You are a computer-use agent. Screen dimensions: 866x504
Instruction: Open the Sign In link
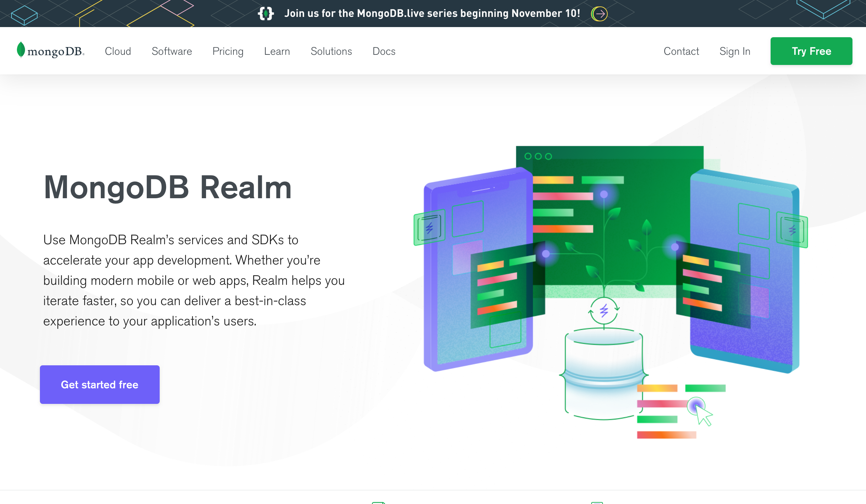735,51
